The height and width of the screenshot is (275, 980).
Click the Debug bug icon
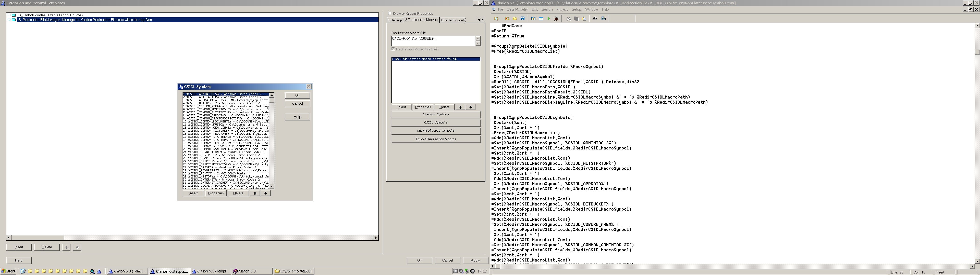click(556, 19)
